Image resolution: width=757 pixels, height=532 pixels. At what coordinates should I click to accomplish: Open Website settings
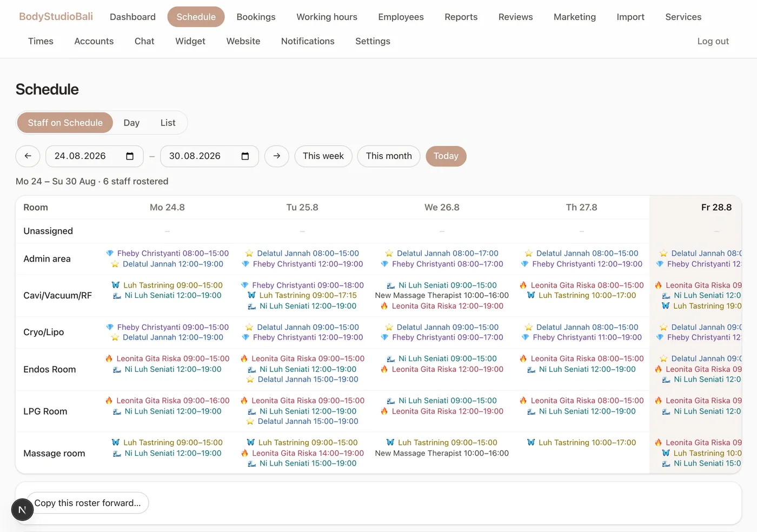(243, 41)
